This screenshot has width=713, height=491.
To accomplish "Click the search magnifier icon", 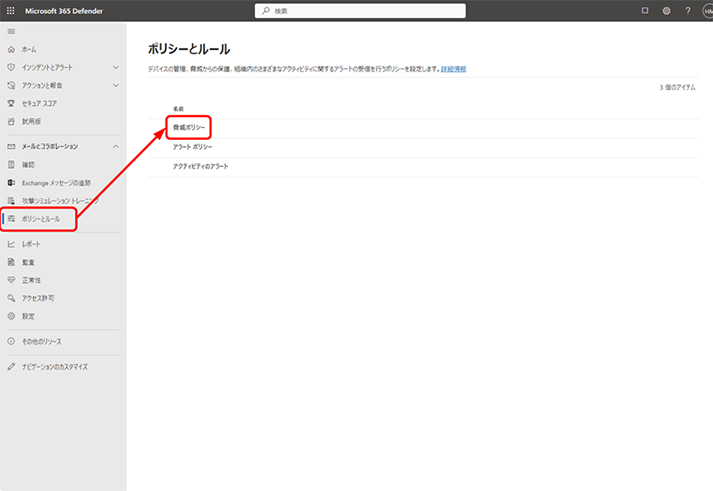I will pyautogui.click(x=266, y=10).
